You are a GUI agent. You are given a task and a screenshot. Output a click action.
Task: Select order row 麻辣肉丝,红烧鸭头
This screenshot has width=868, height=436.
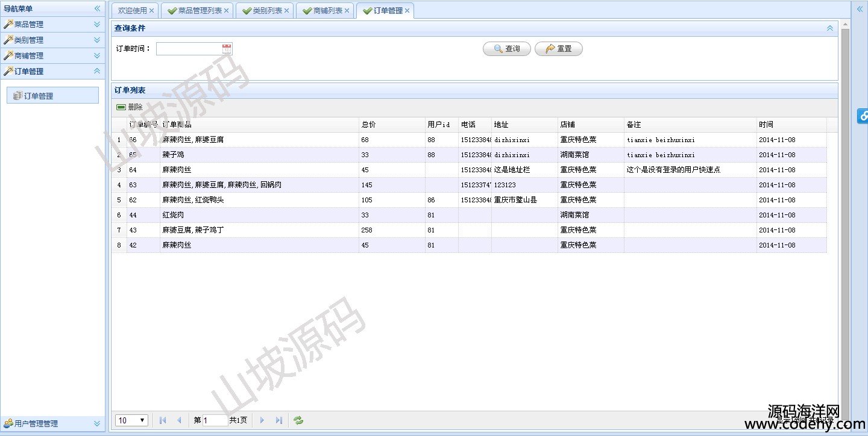coord(469,200)
